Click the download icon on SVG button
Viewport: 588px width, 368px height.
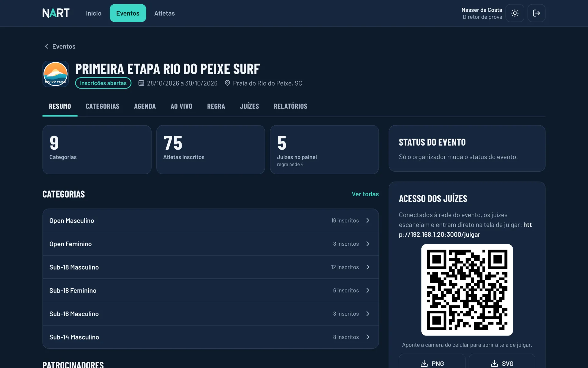tap(494, 363)
